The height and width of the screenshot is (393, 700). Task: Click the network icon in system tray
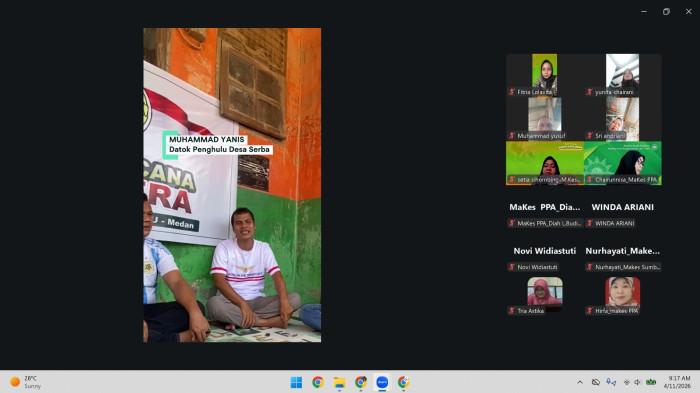627,382
